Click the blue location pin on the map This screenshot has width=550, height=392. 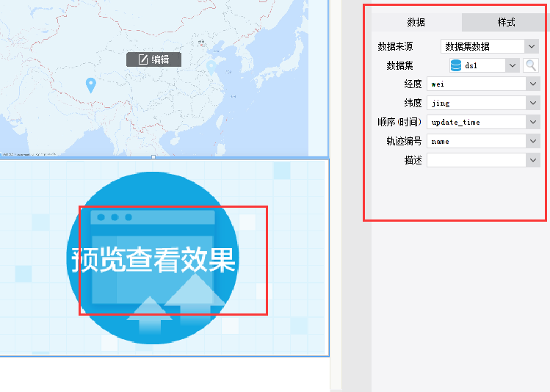91,85
